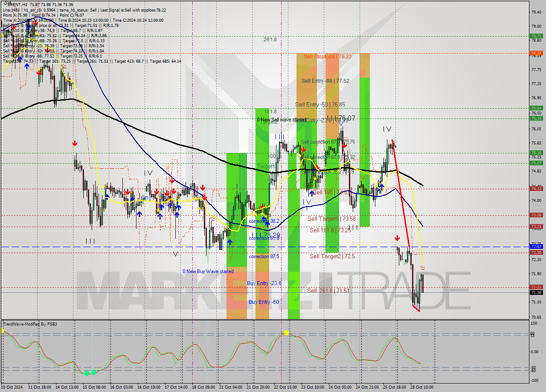This screenshot has width=546, height=392.
Task: Click the 'correction 38.2' label
Action: click(x=264, y=221)
